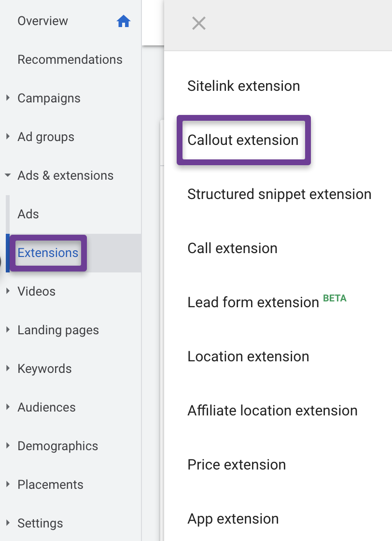Choose App extension
392x541 pixels.
tap(233, 519)
